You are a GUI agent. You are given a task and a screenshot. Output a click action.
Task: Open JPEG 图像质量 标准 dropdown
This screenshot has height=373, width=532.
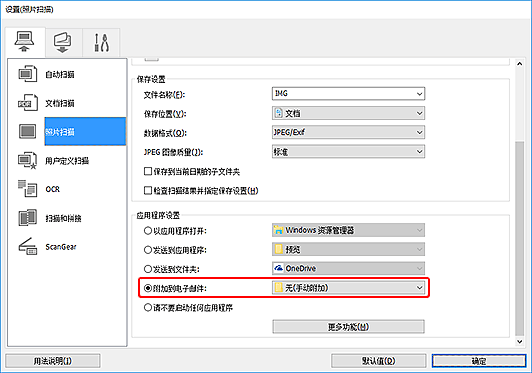pos(348,151)
